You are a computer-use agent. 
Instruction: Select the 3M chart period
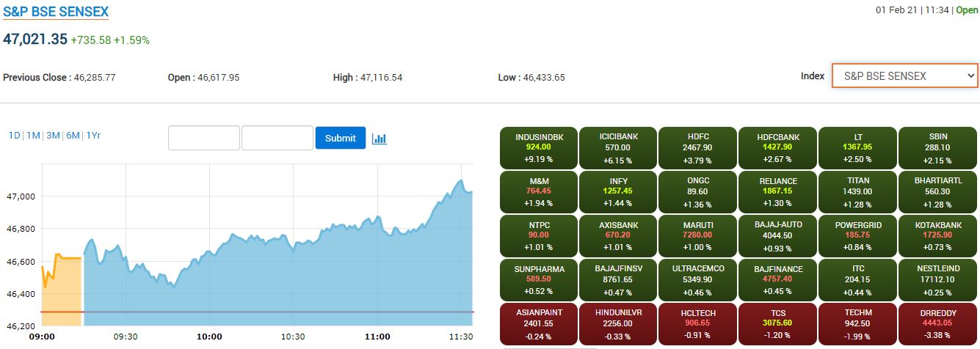coord(53,135)
